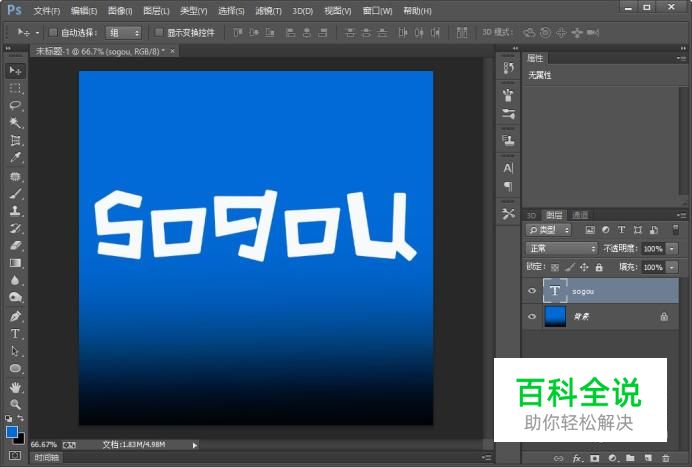The height and width of the screenshot is (467, 692).
Task: Select the Spot Healing Brush tool
Action: [15, 177]
